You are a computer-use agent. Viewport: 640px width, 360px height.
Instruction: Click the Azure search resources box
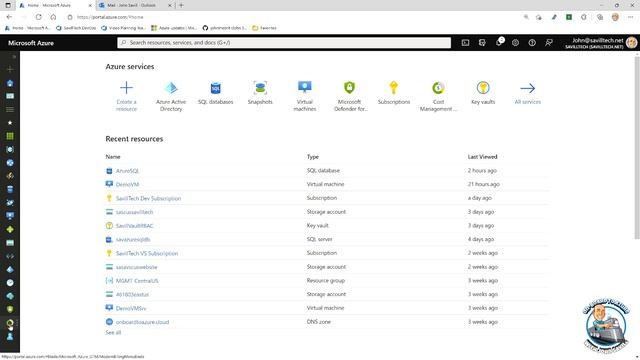284,42
